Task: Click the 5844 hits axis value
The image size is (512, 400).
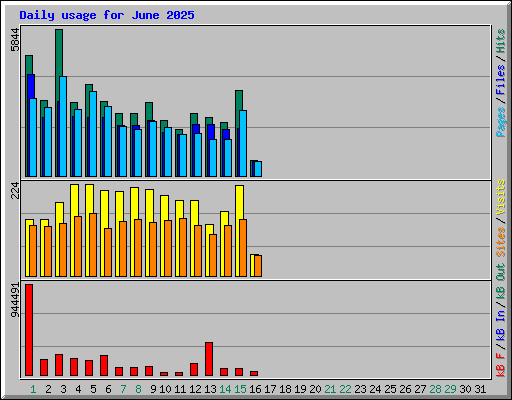Action: [15, 40]
